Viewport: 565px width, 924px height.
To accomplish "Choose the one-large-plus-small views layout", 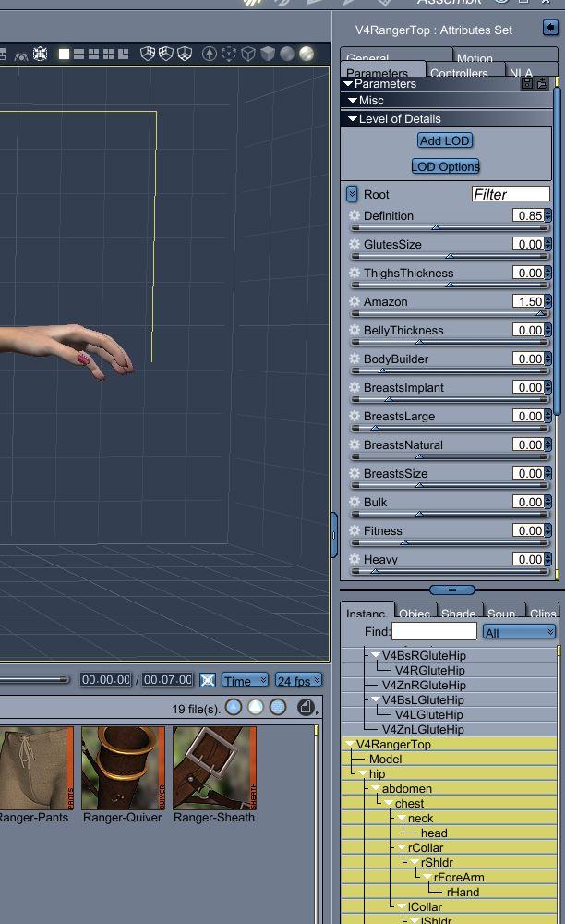I will pos(123,55).
